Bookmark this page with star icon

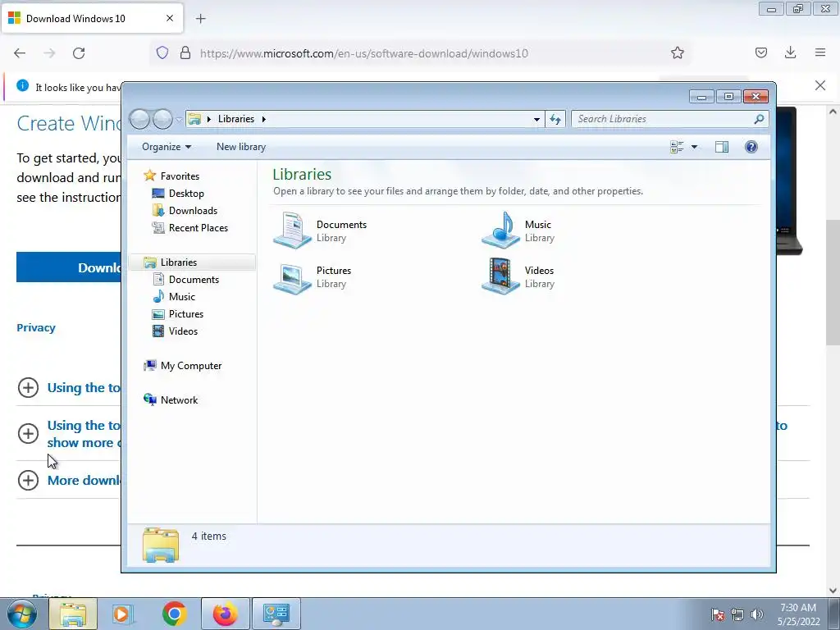point(677,52)
